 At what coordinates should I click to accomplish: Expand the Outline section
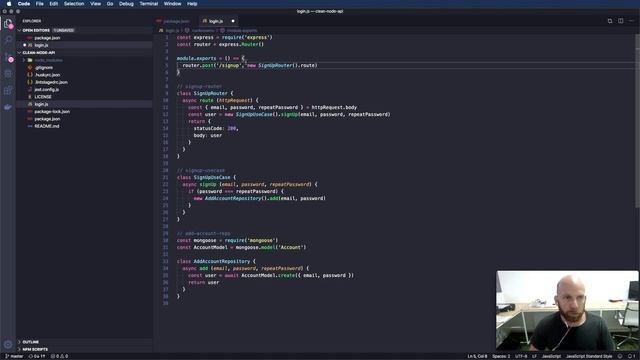pos(30,342)
